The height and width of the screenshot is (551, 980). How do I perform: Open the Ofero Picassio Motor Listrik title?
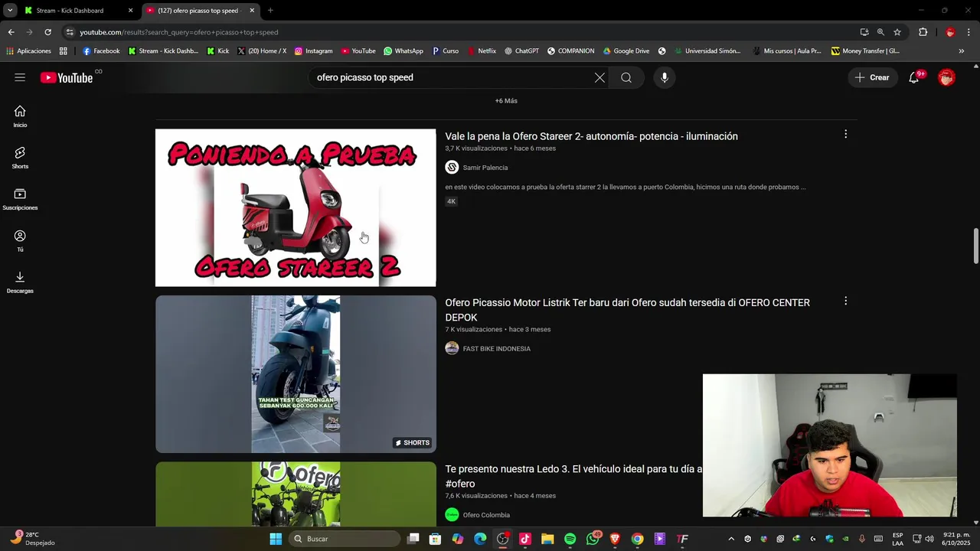click(628, 310)
